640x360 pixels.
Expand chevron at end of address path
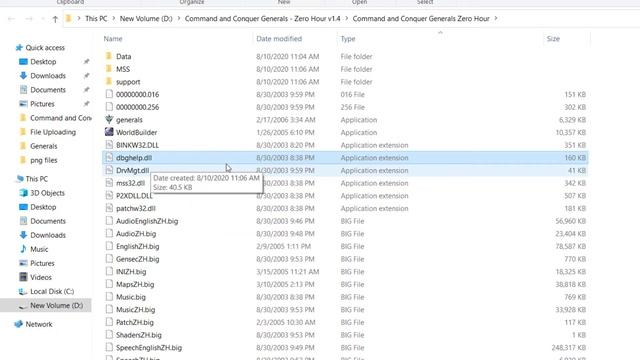coord(496,18)
